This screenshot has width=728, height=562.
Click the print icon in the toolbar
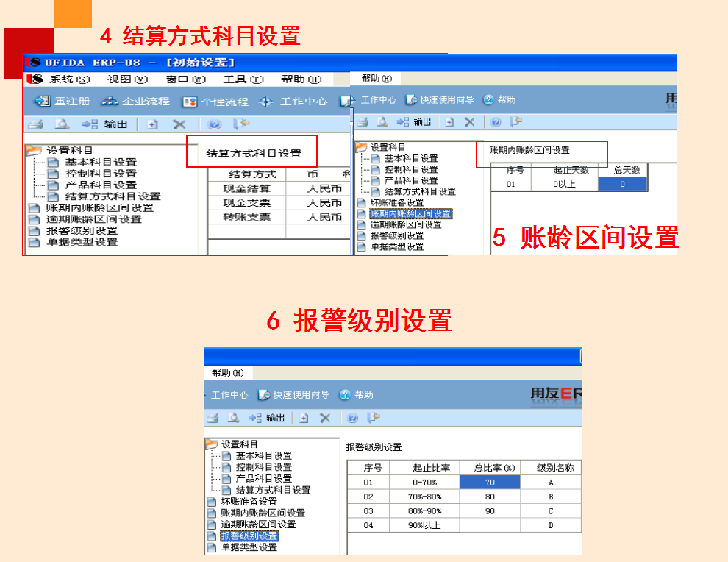click(34, 123)
